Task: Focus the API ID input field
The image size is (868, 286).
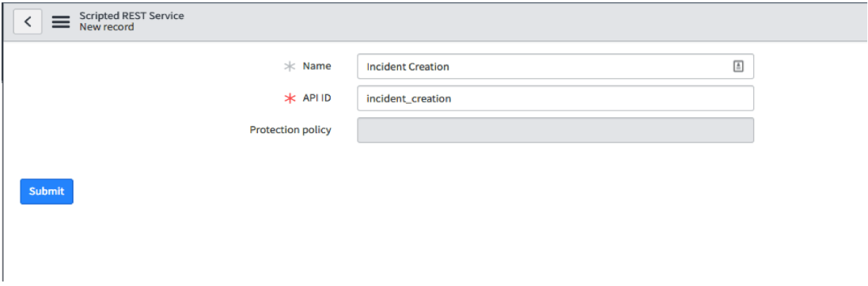Action: pyautogui.click(x=555, y=98)
